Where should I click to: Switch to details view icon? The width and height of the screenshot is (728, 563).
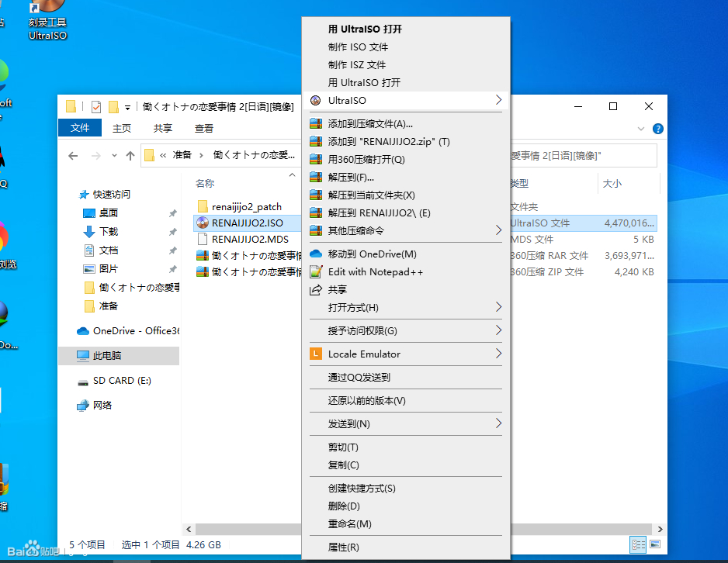(x=638, y=544)
